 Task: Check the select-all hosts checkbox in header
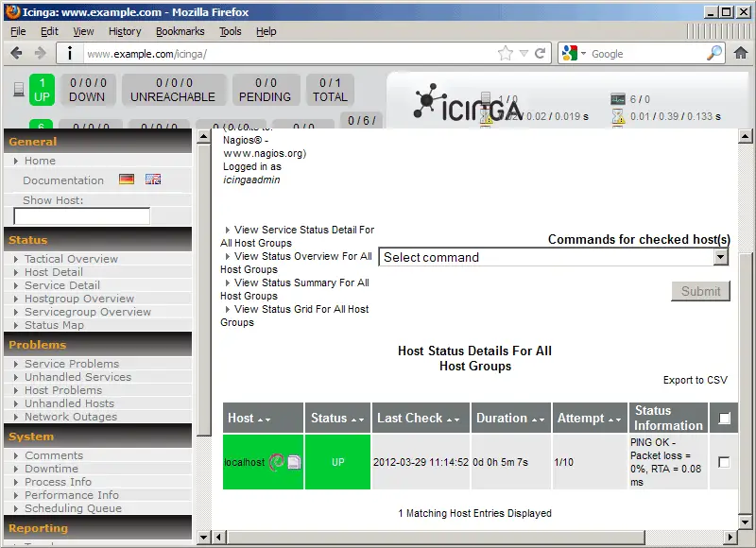click(724, 419)
